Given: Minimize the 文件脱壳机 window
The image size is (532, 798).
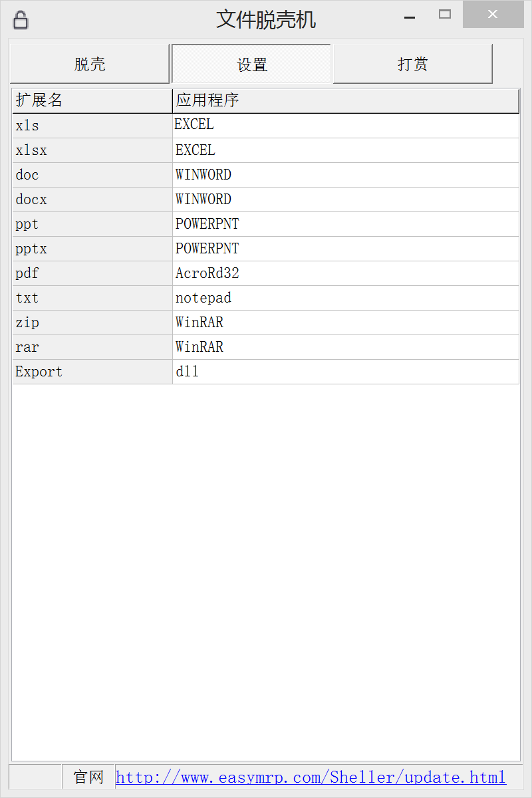Looking at the screenshot, I should point(410,16).
